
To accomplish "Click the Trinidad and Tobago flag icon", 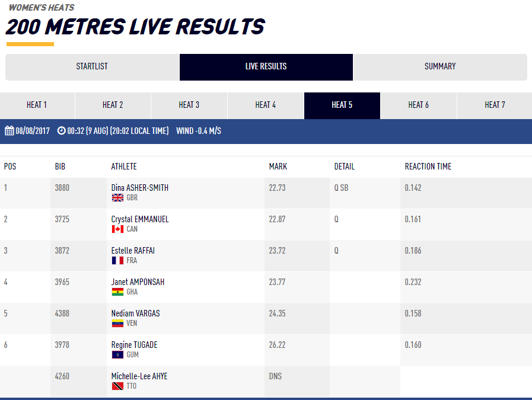I will [117, 386].
